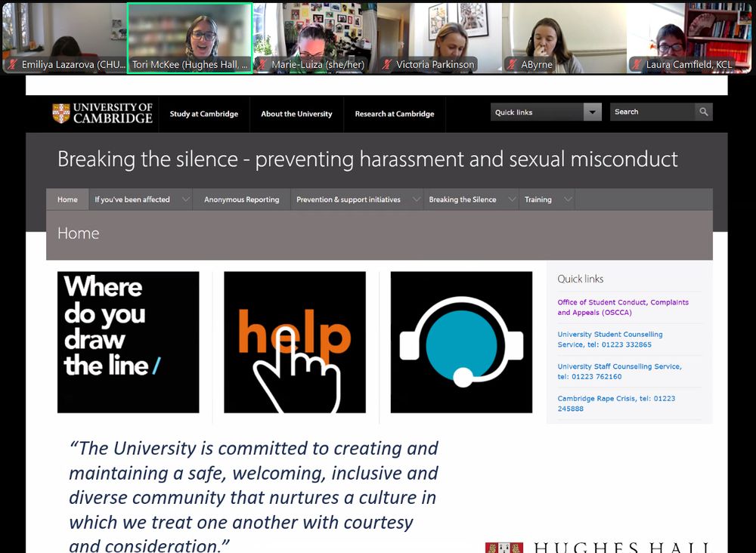Expand the Training menu arrow

coord(568,199)
